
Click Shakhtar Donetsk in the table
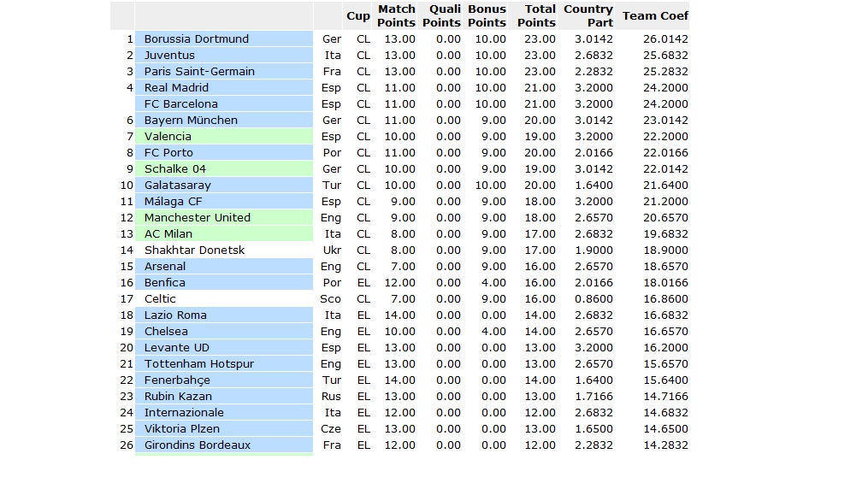point(194,250)
